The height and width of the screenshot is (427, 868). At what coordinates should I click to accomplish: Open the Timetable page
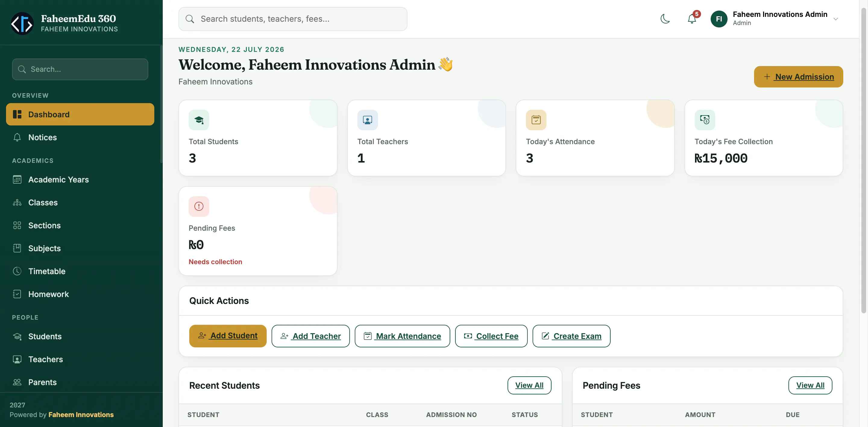coord(80,271)
